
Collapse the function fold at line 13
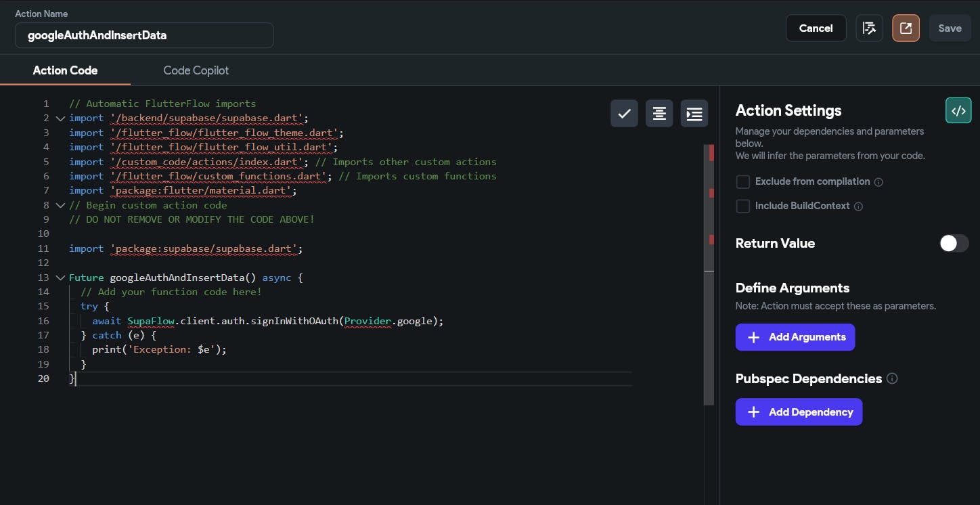60,278
